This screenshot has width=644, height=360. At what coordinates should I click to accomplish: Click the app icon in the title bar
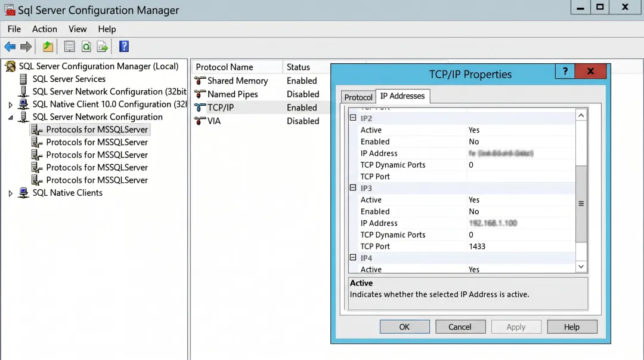point(10,10)
